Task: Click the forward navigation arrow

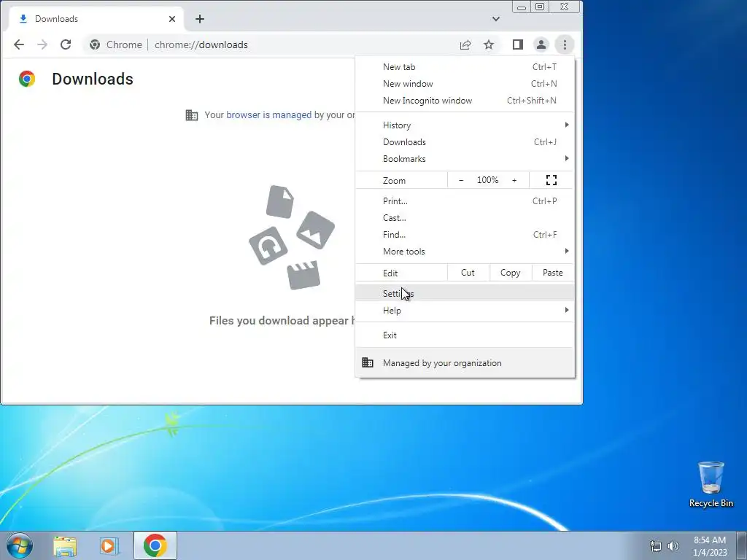Action: tap(42, 44)
